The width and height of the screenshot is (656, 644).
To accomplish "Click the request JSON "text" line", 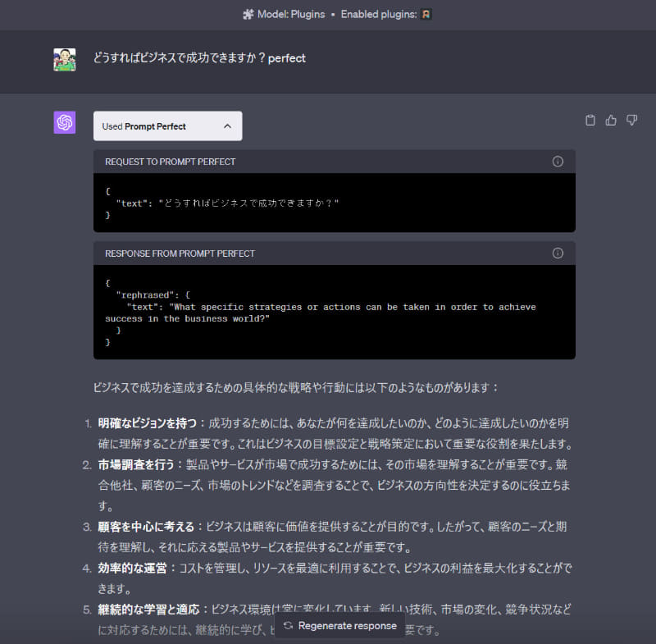I will tap(228, 203).
